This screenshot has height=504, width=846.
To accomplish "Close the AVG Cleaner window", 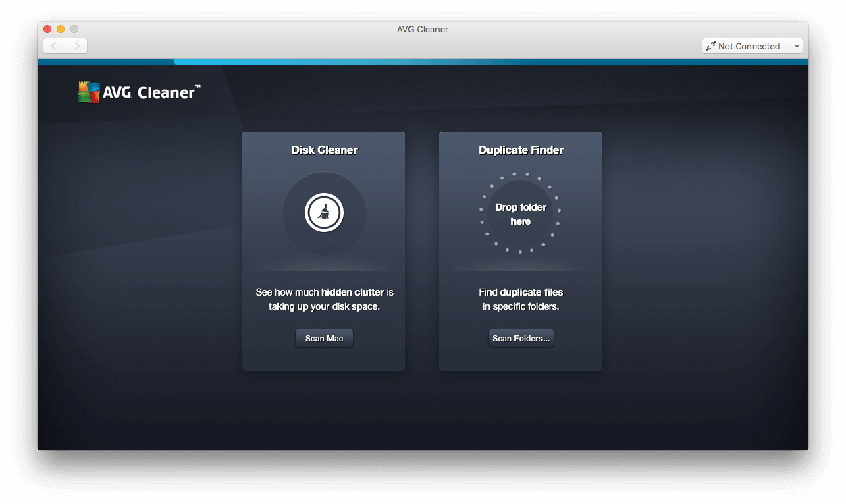I will (x=47, y=29).
